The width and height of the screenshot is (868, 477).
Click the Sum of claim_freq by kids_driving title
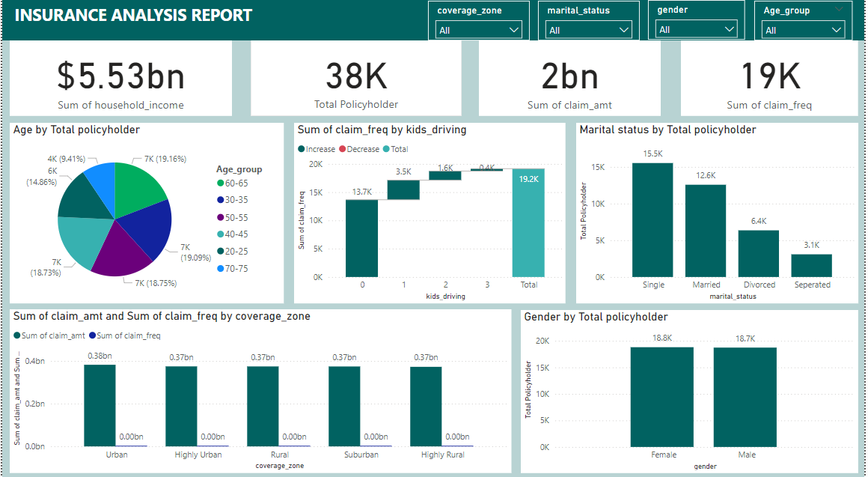pos(382,130)
